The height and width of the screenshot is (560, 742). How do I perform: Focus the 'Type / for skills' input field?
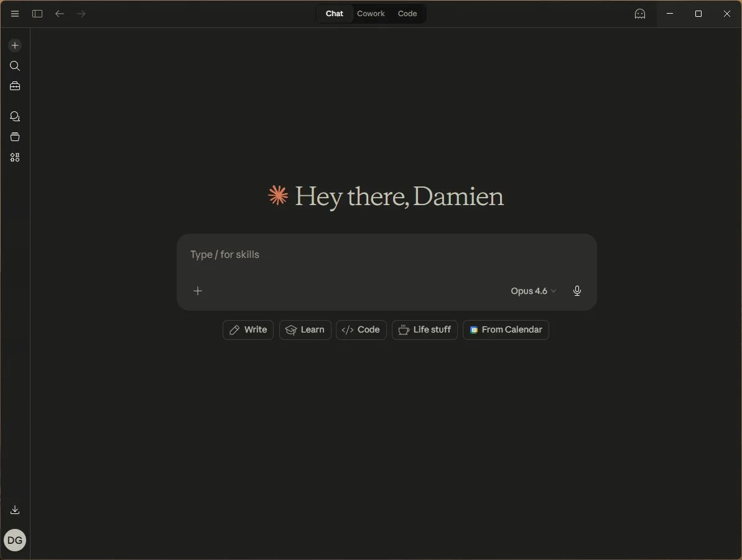tap(386, 254)
